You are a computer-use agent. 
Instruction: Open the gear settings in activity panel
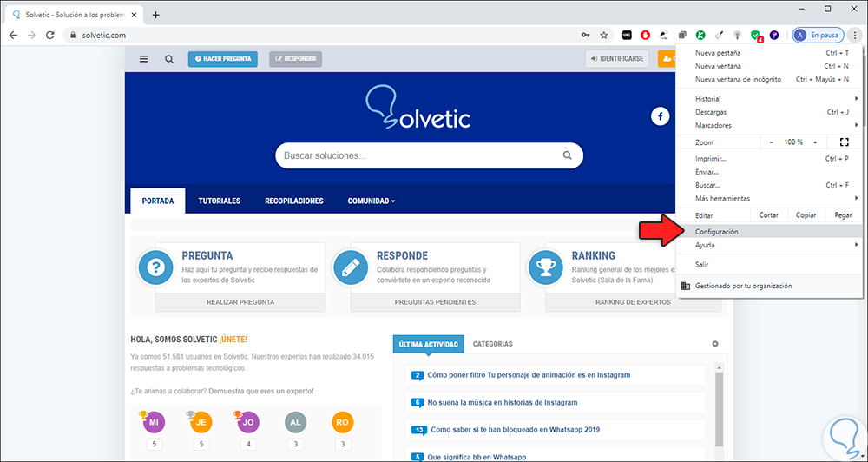715,343
